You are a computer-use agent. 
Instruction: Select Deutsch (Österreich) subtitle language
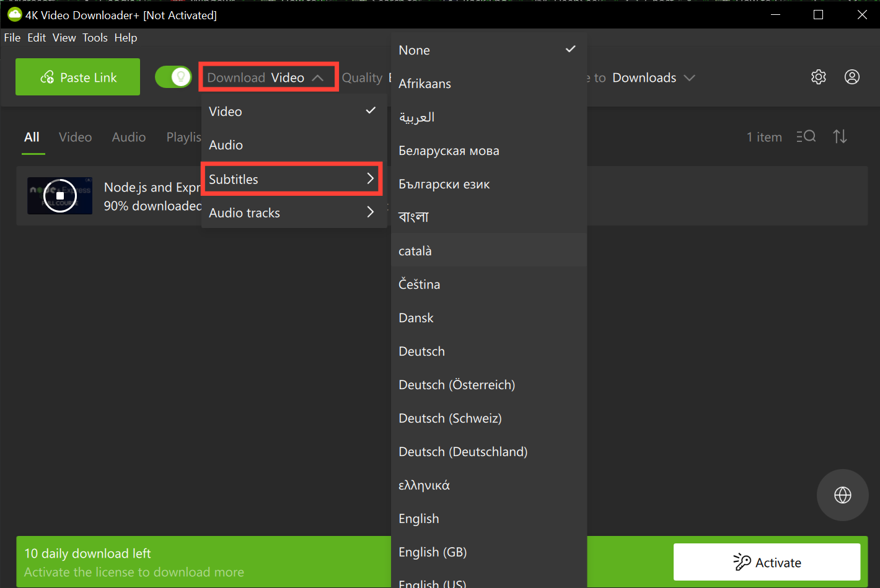point(457,385)
